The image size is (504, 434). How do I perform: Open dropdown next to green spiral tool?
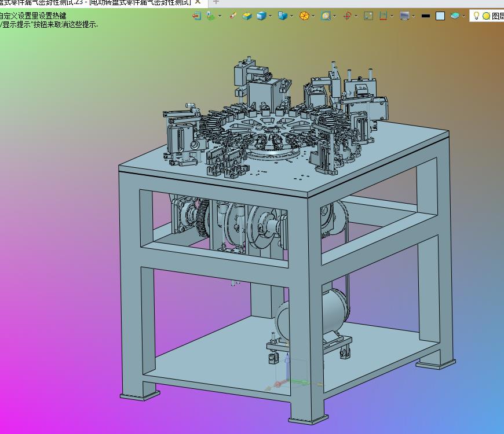[220, 16]
